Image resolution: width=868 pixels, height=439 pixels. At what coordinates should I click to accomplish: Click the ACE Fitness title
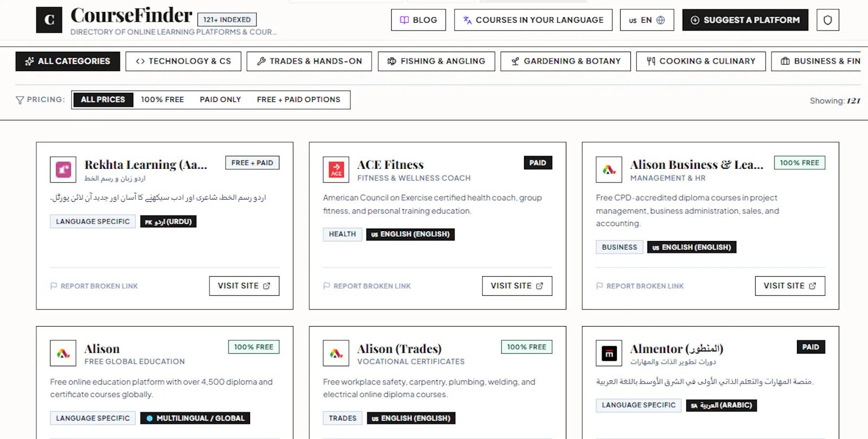point(390,164)
